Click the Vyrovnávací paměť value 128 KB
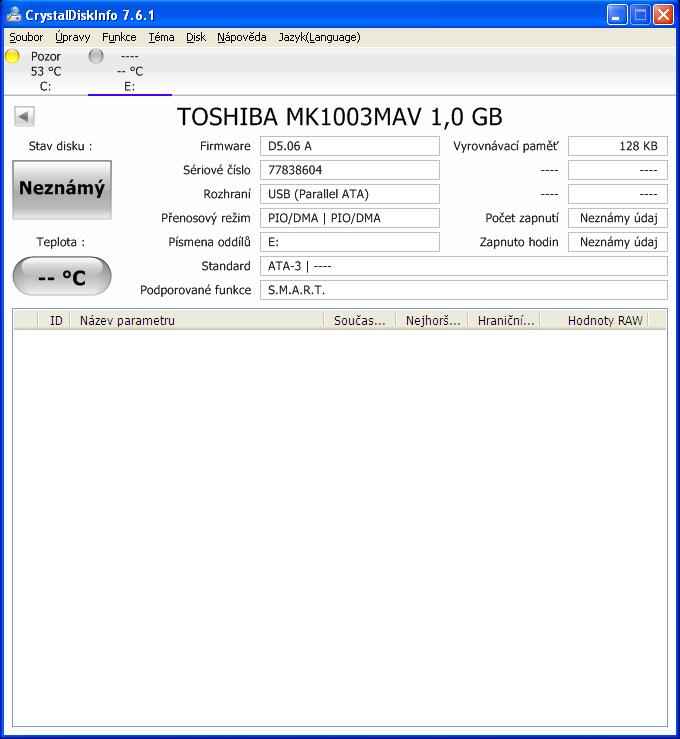This screenshot has width=680, height=739. coord(618,146)
